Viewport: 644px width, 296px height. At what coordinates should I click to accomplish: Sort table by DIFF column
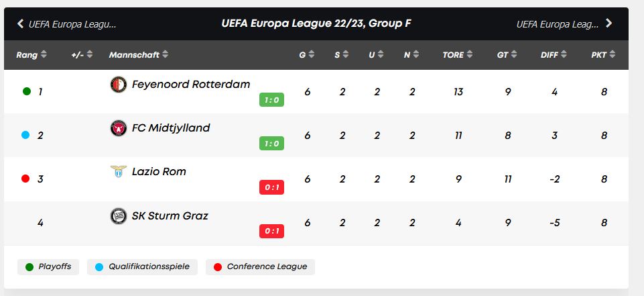click(554, 54)
